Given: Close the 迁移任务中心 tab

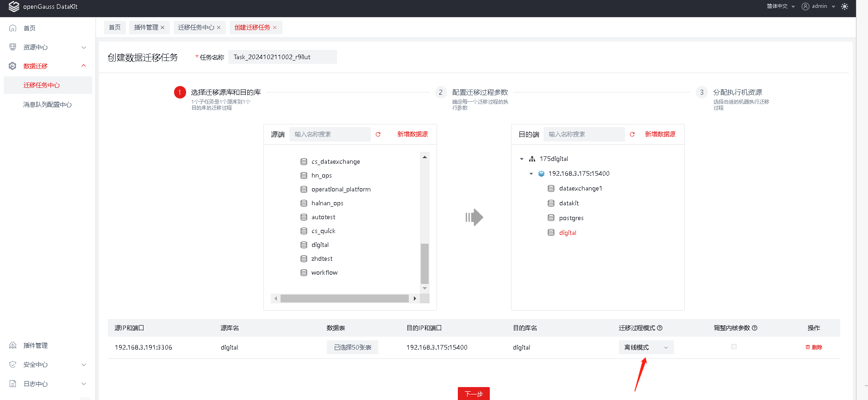Looking at the screenshot, I should (219, 28).
